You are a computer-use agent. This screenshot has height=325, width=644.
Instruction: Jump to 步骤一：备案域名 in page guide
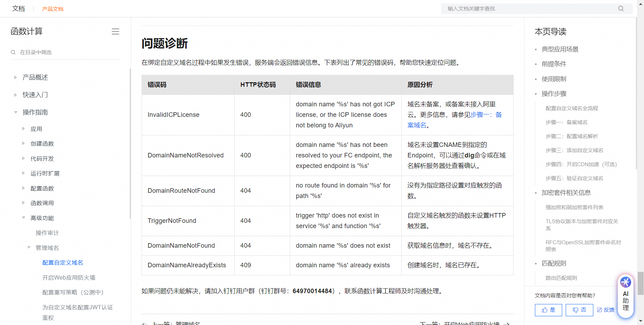[566, 122]
